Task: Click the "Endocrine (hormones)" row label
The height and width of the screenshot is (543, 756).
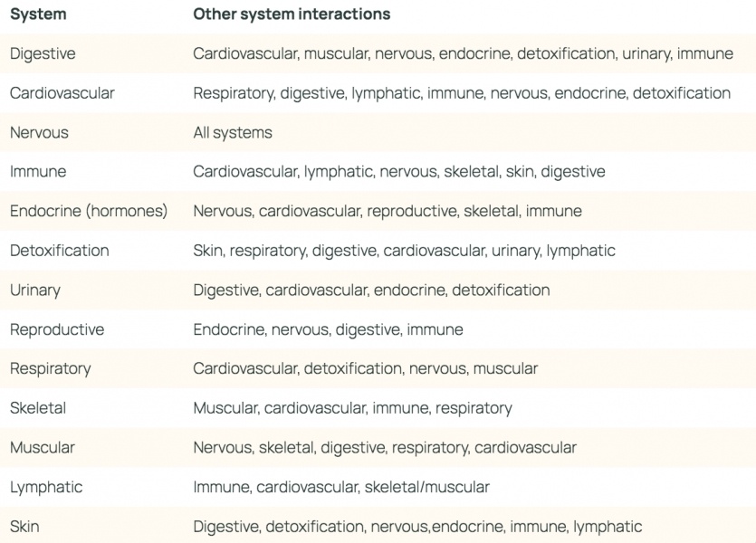Action: pos(89,211)
